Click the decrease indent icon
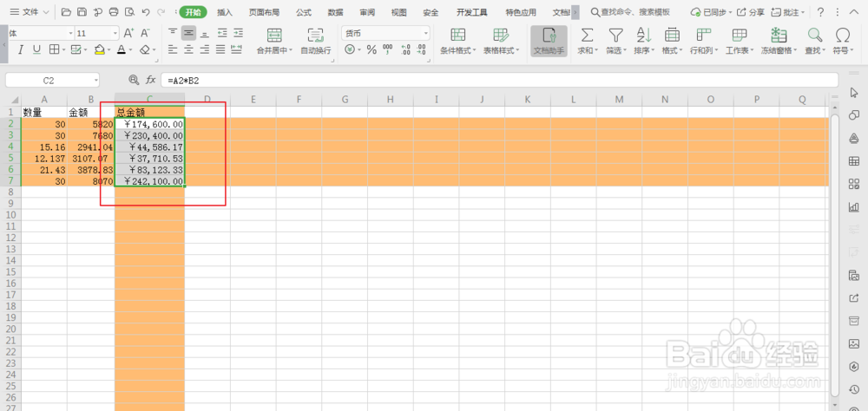Screen dimensions: 868x411 (222, 33)
